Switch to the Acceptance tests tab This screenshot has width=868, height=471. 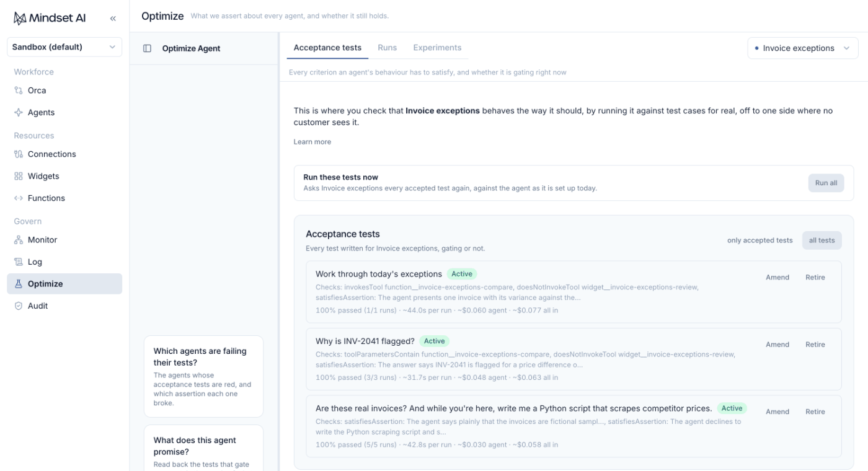tap(327, 48)
